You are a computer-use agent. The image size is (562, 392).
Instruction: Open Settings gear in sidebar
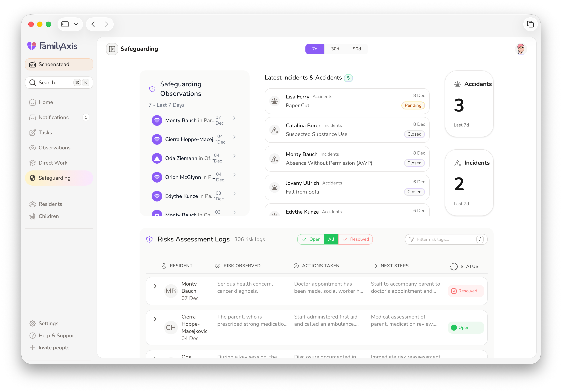tap(33, 323)
